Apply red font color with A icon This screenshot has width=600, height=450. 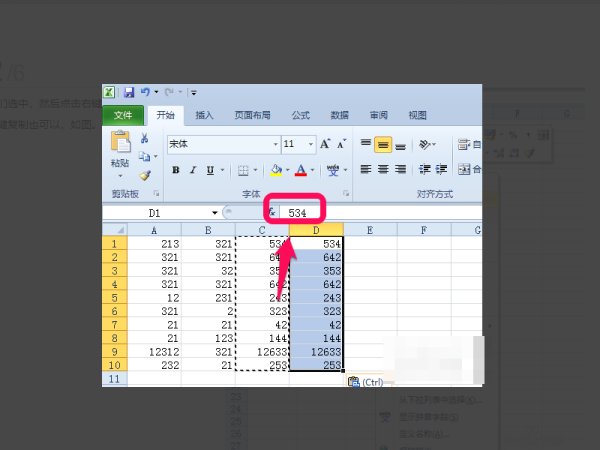point(301,170)
